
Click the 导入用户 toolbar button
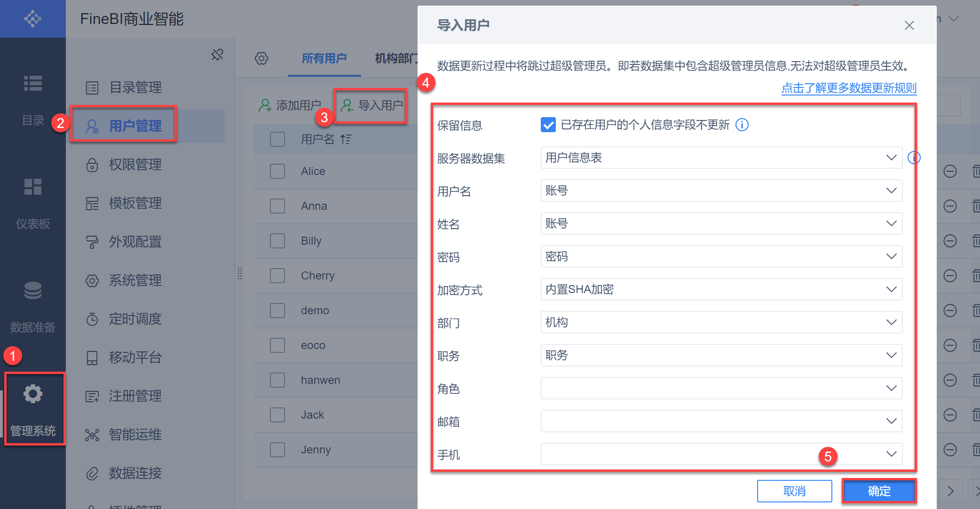pyautogui.click(x=371, y=105)
